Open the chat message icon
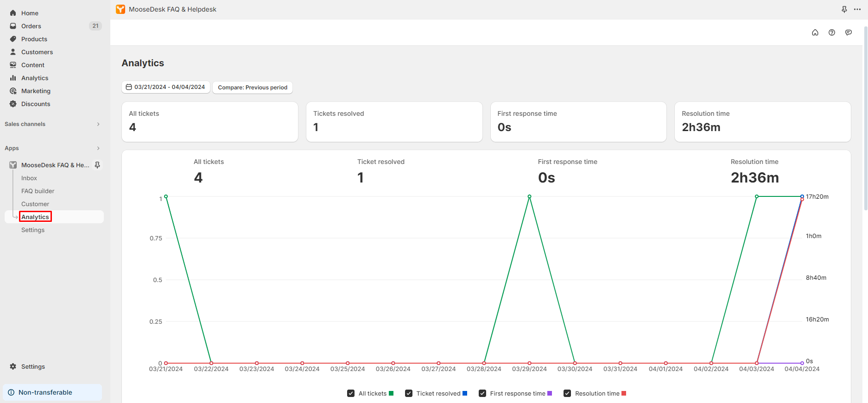Screen dimensions: 868x403 (849, 32)
